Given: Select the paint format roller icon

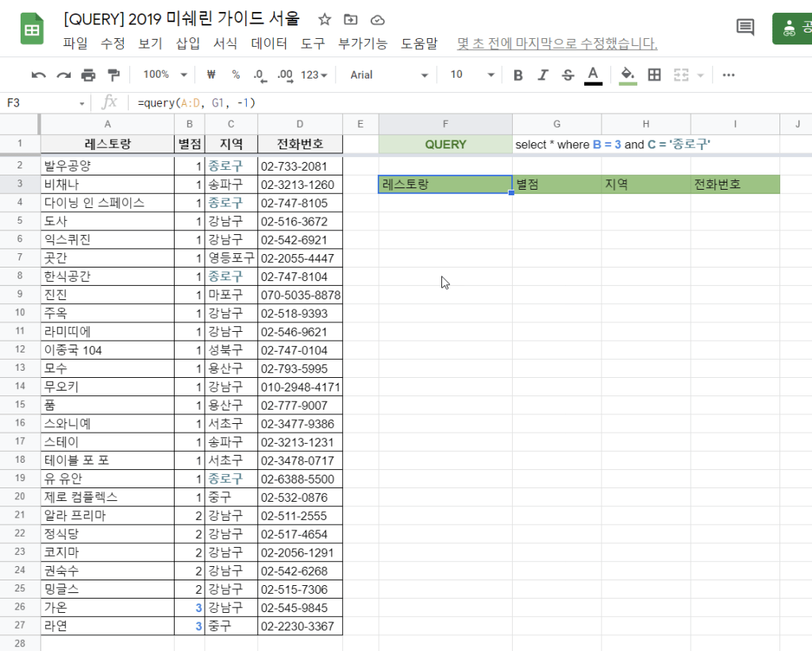Looking at the screenshot, I should (113, 75).
